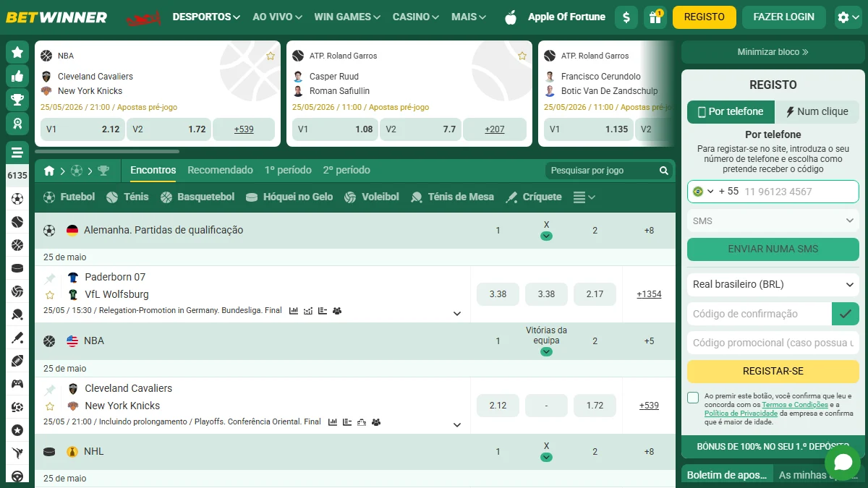Viewport: 868px width, 488px height.
Task: Switch to Recomendado tab
Action: click(x=220, y=171)
